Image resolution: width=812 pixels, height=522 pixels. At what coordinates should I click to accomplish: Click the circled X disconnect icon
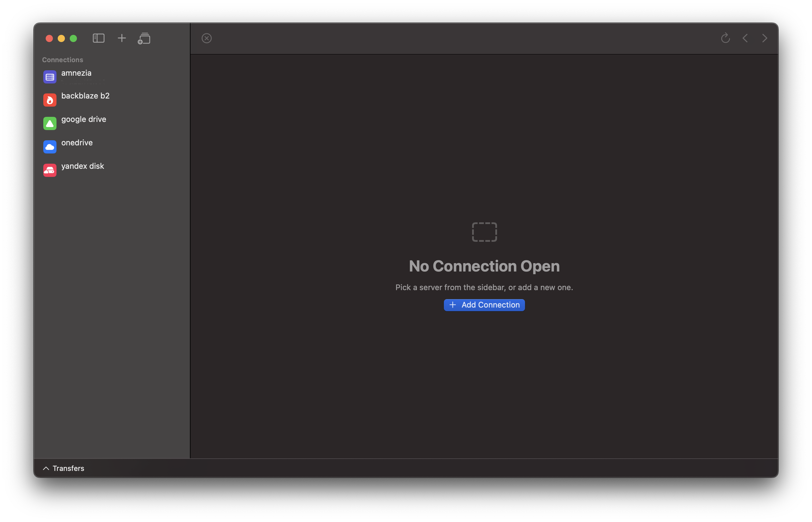click(206, 38)
